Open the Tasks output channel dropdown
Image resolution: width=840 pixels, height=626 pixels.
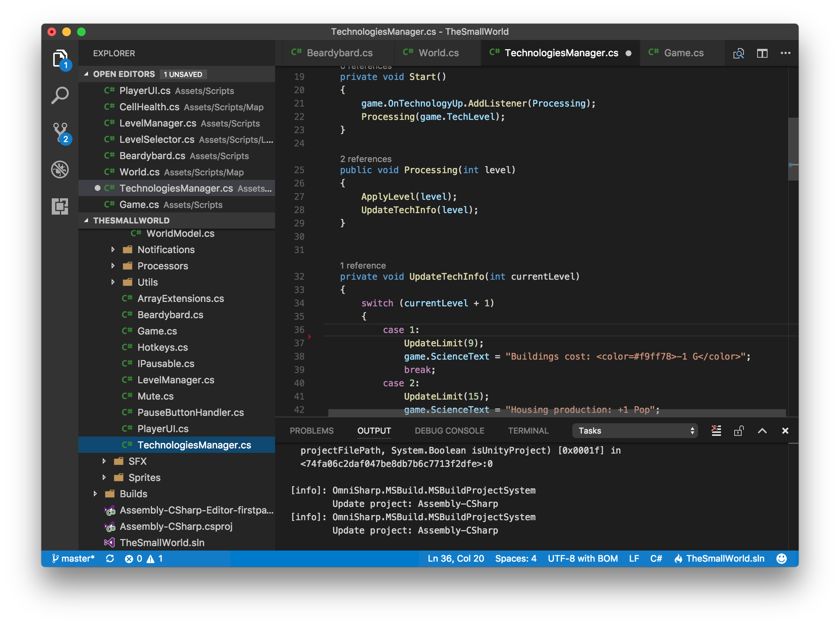[x=635, y=431]
